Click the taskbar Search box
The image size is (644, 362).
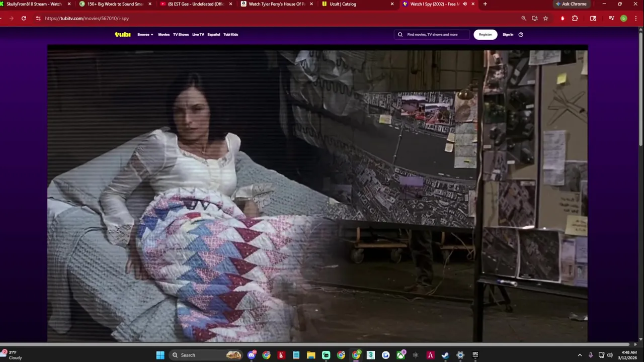coord(206,355)
